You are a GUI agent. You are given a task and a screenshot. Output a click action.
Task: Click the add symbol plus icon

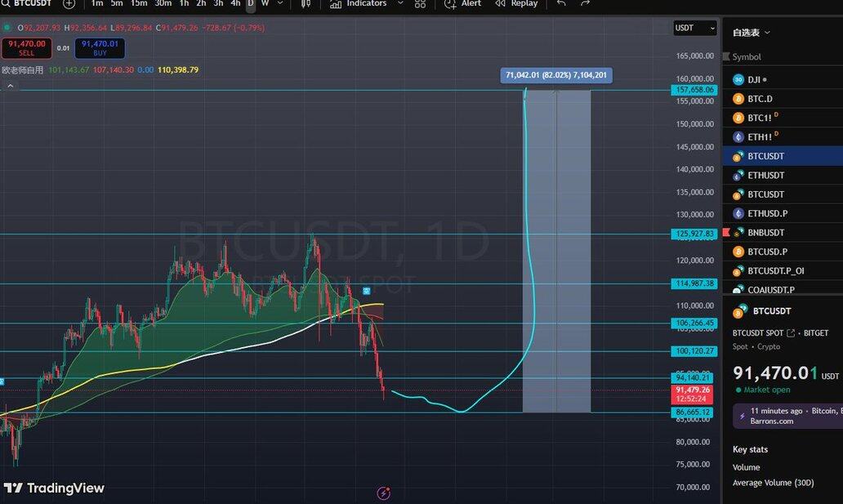coord(69,3)
